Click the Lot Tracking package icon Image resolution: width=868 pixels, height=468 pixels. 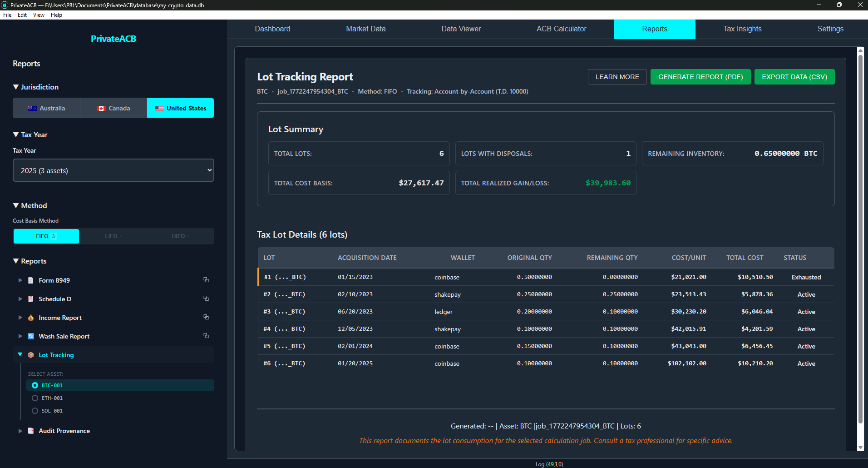point(30,354)
